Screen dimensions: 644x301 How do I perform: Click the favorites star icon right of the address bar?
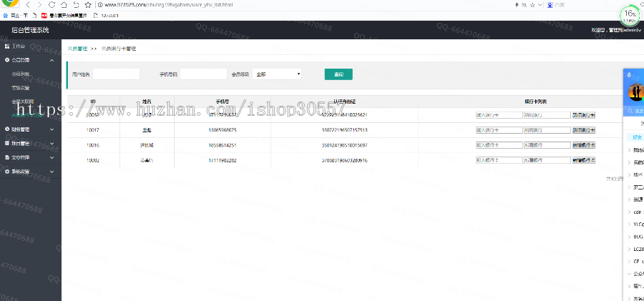[532, 5]
